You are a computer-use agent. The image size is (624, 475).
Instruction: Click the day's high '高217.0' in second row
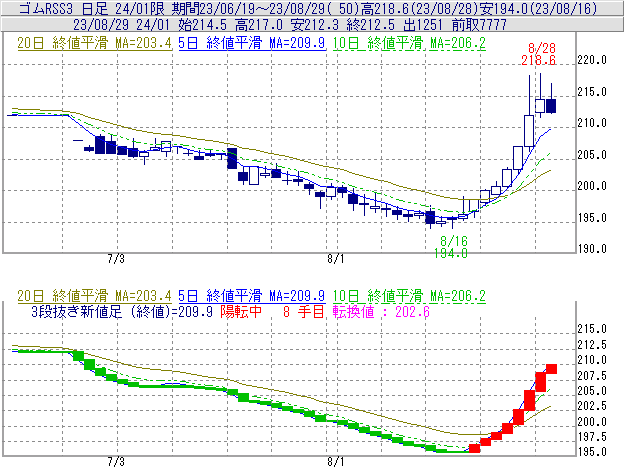[259, 25]
